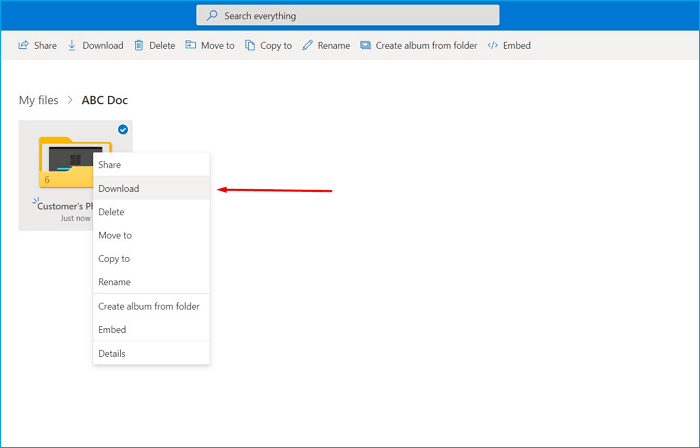Open the Customer's folder thumbnail
Viewport: 700px width, 448px height.
coord(62,160)
